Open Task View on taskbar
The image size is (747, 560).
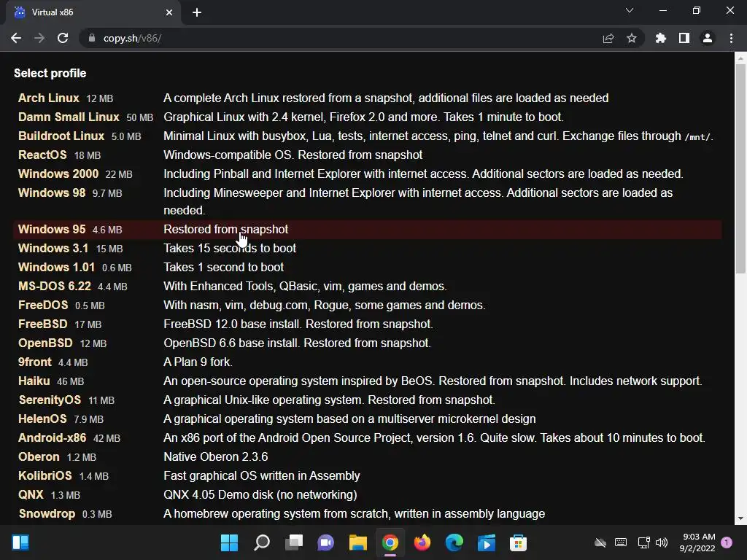coord(294,542)
